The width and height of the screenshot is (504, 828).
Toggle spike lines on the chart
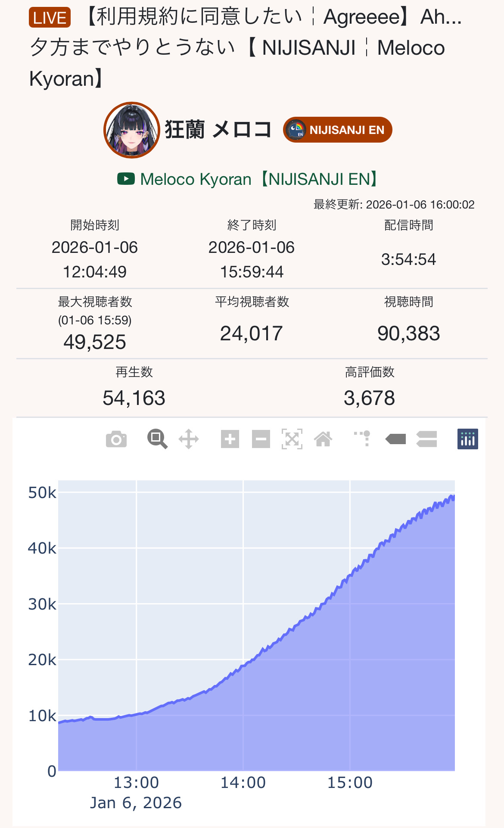tap(363, 439)
